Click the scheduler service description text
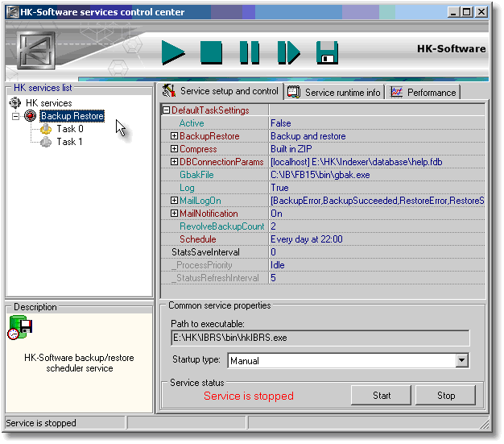The height and width of the screenshot is (444, 504). pyautogui.click(x=79, y=363)
